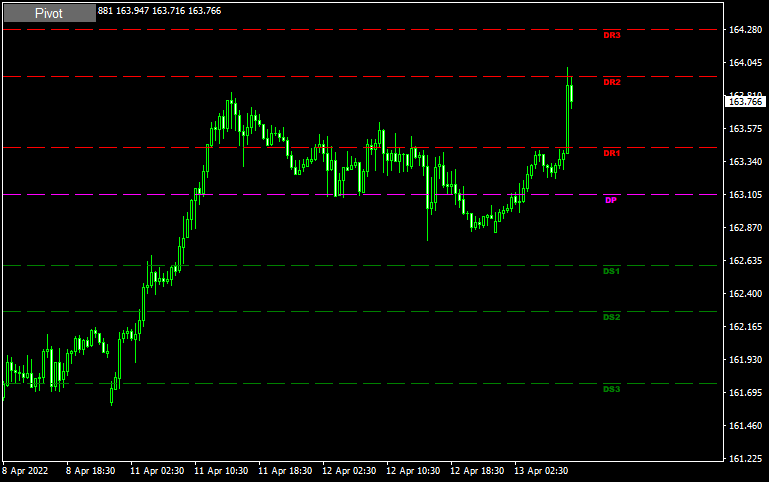Click the DR1 resistance label
This screenshot has width=769, height=482.
pyautogui.click(x=612, y=153)
